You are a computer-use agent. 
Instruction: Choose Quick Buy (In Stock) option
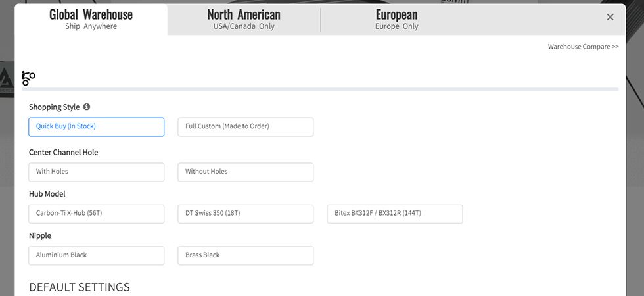[97, 127]
